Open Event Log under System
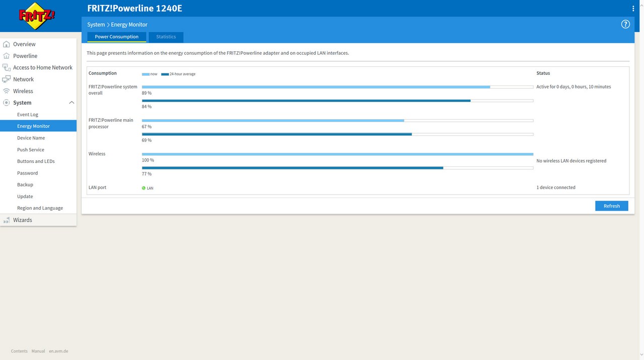644x360 pixels. [28, 115]
